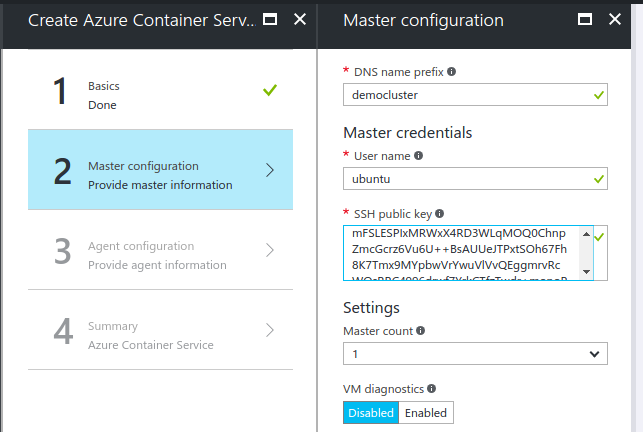Image resolution: width=643 pixels, height=432 pixels.
Task: Set VM diagnostics to Disabled
Action: tap(371, 413)
